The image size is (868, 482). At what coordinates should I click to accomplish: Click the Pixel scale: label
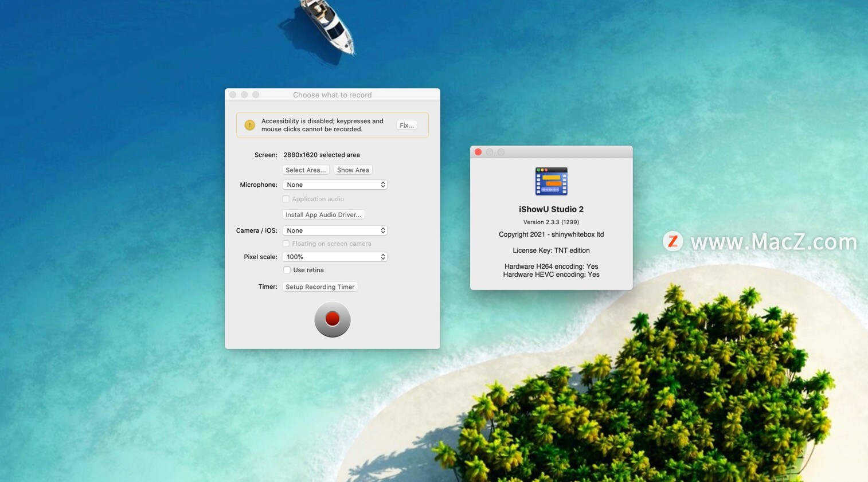pyautogui.click(x=260, y=257)
